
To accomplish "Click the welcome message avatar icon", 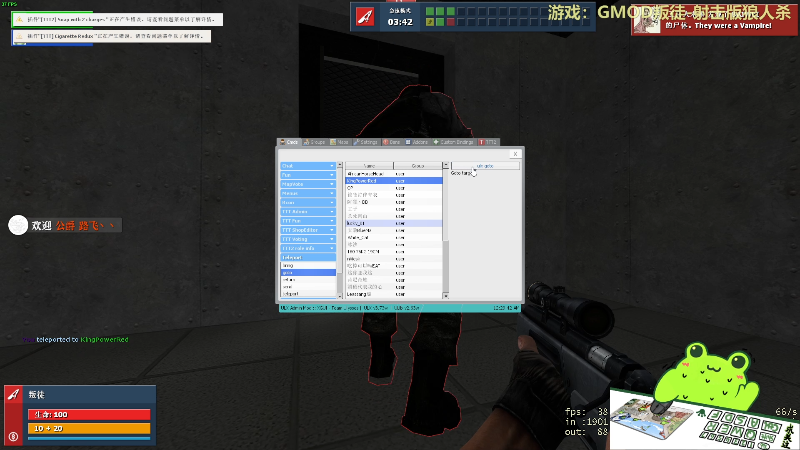I will 18,225.
